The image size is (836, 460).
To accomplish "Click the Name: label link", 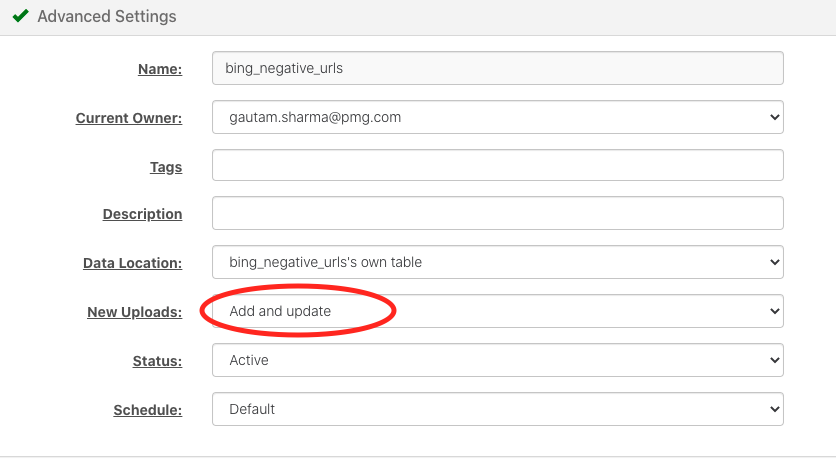I will coord(160,69).
